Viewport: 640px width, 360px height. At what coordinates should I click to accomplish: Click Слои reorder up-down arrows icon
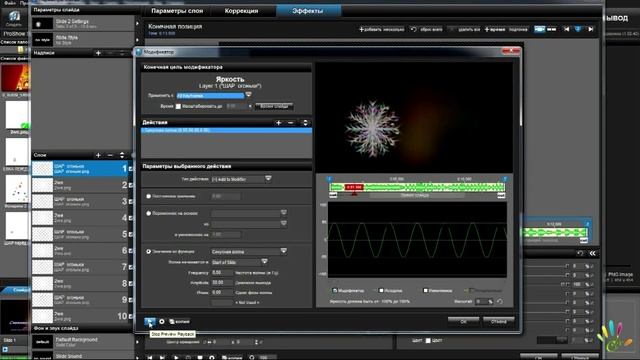(x=122, y=155)
